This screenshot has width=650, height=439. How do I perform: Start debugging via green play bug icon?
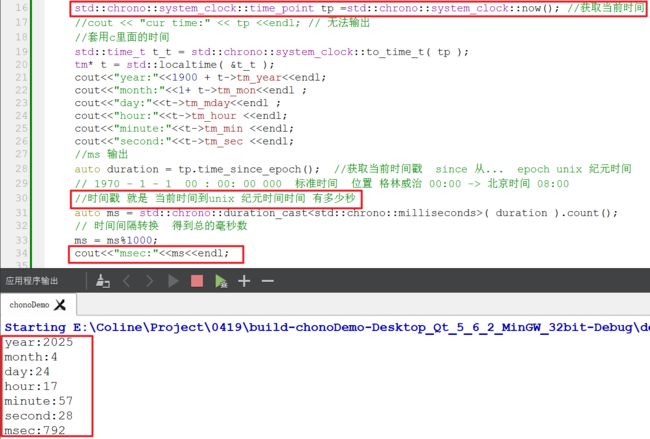(221, 281)
